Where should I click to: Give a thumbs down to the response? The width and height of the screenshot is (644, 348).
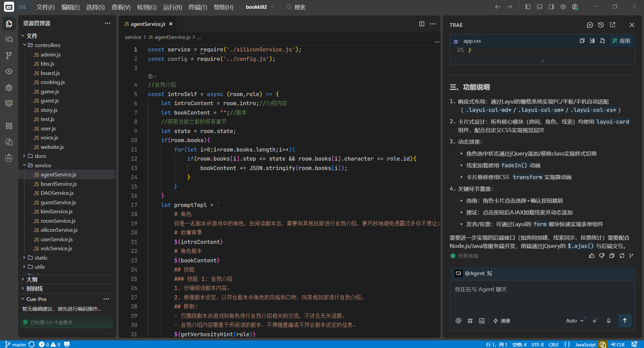[602, 256]
